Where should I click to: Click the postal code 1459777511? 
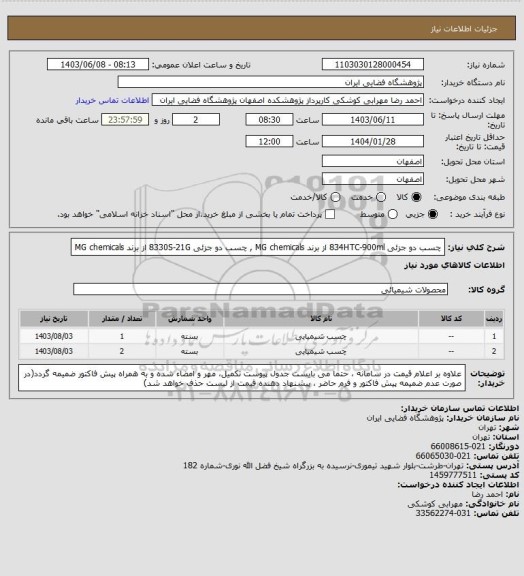click(x=453, y=475)
